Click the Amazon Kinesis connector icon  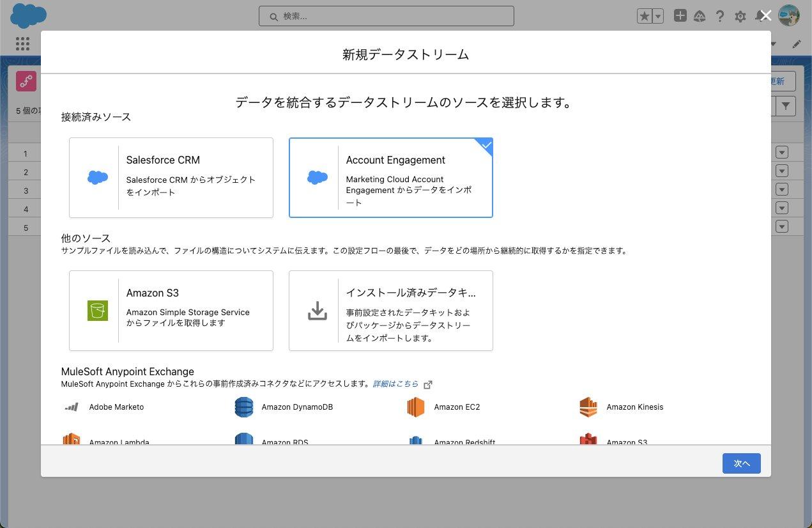588,407
